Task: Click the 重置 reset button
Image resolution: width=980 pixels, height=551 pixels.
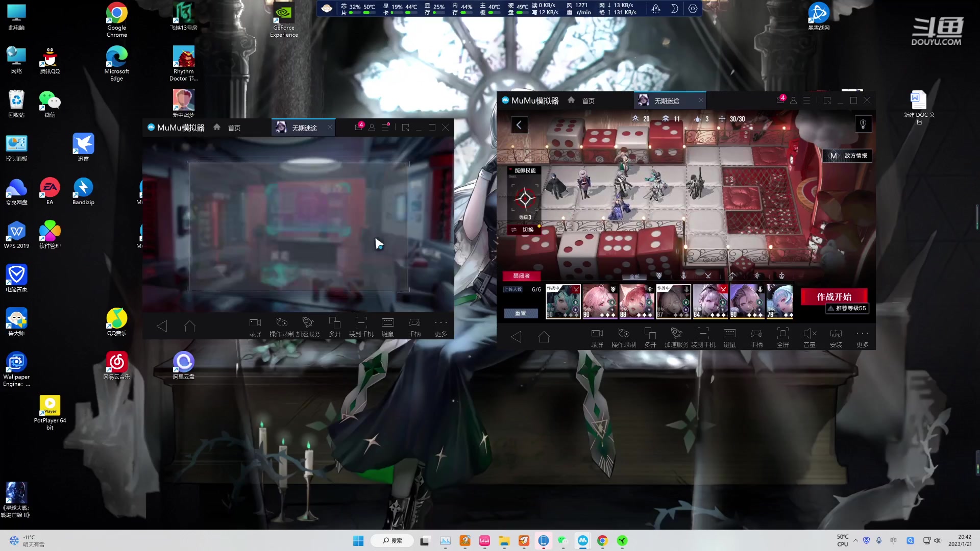Action: pos(521,313)
